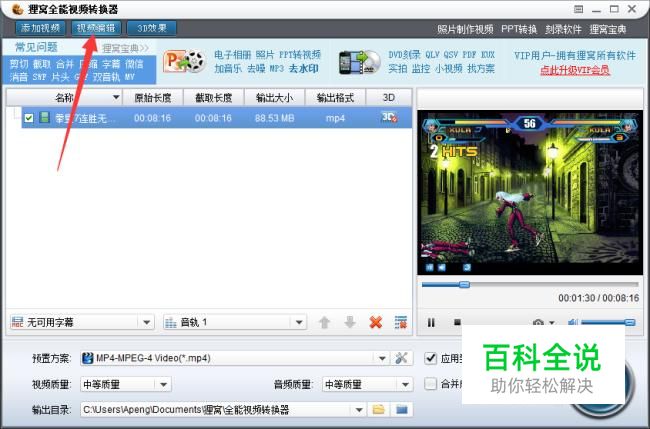Open 照片制作视频 in the top menu
Screen dimensions: 650x429
(x=465, y=29)
